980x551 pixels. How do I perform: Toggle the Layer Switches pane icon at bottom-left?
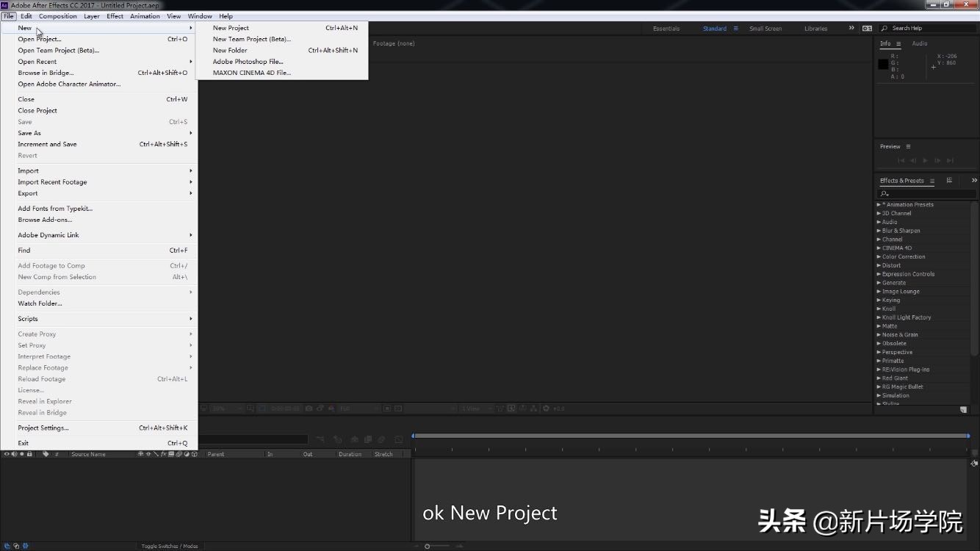pyautogui.click(x=7, y=546)
